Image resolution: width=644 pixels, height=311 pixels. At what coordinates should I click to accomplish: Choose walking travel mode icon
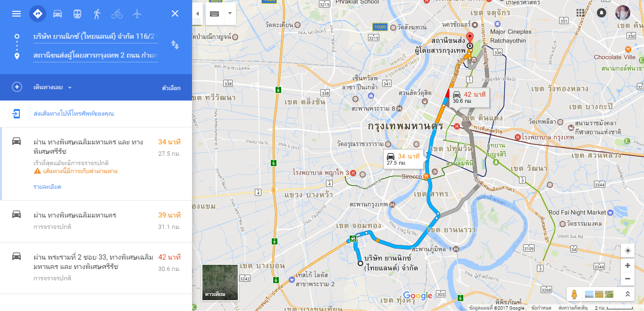(97, 14)
